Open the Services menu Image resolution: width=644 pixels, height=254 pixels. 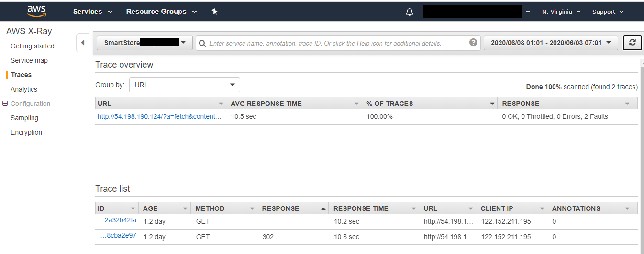[x=93, y=12]
